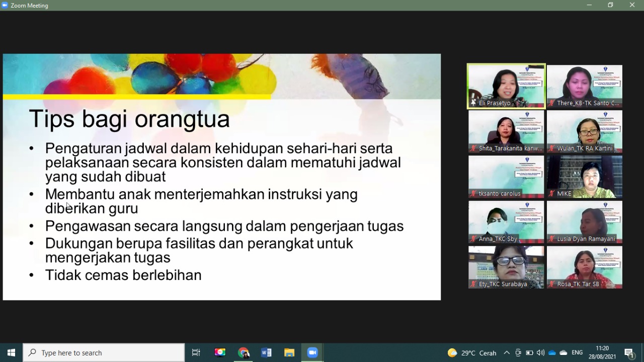
Task: Select Eli Prasetyo's video tile
Action: (x=506, y=86)
